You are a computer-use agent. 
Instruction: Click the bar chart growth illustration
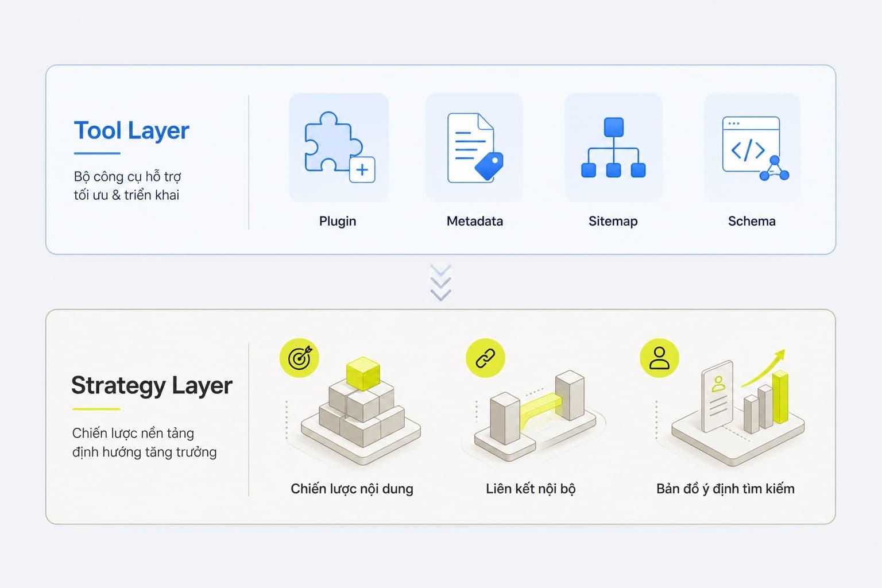pos(738,408)
